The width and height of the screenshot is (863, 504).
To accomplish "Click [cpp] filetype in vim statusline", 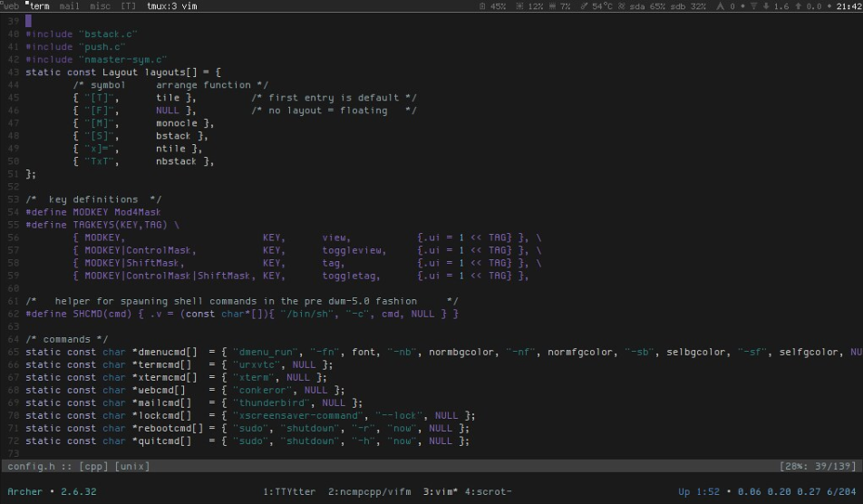I will pyautogui.click(x=93, y=466).
